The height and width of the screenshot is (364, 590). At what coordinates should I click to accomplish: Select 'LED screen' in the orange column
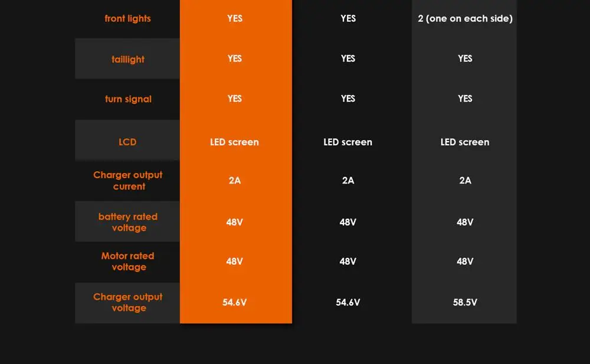tap(234, 142)
